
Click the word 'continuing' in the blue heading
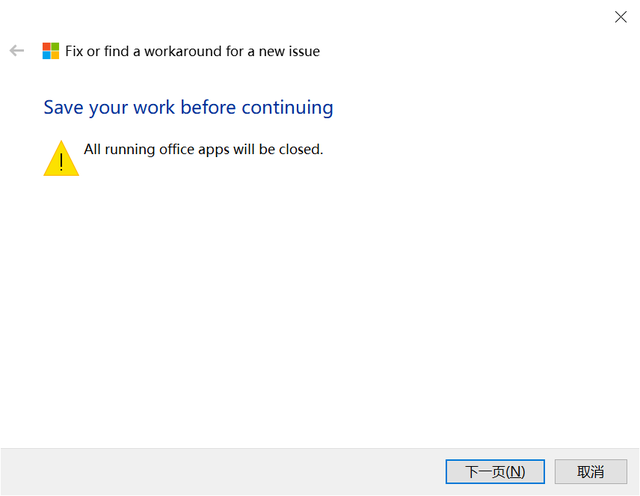point(287,108)
